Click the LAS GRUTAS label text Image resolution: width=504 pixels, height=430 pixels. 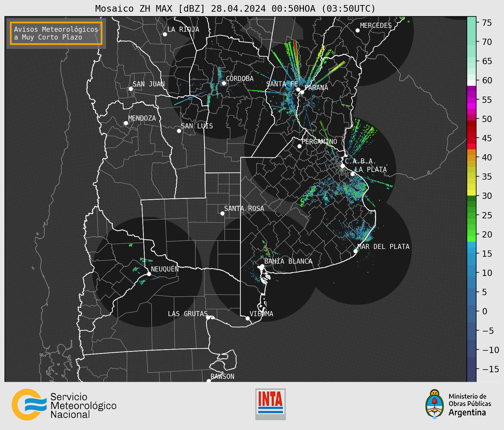point(188,314)
